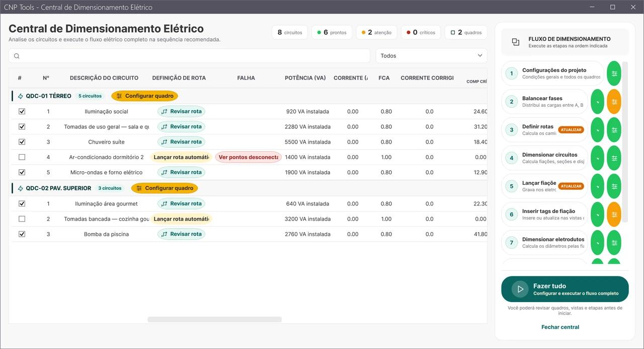
Task: Click the lightning icon beside QDC-01 TÉRREO
Action: click(x=21, y=96)
